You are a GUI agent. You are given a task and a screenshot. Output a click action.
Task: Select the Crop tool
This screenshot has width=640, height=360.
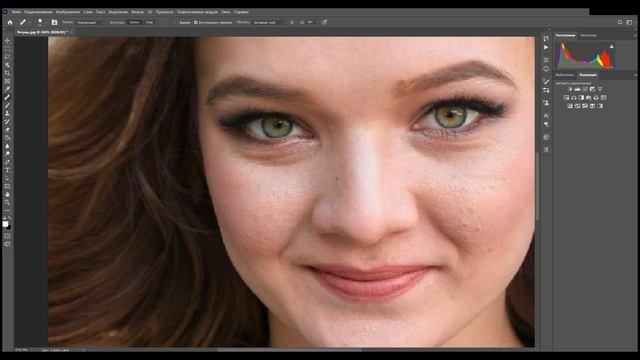pos(7,73)
